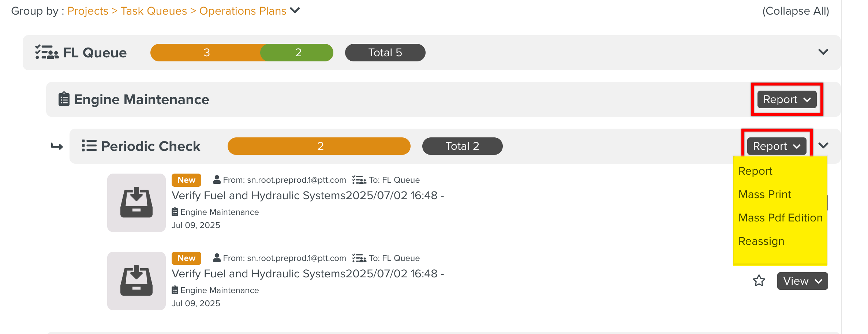Click the Periodic Check list icon

(89, 146)
